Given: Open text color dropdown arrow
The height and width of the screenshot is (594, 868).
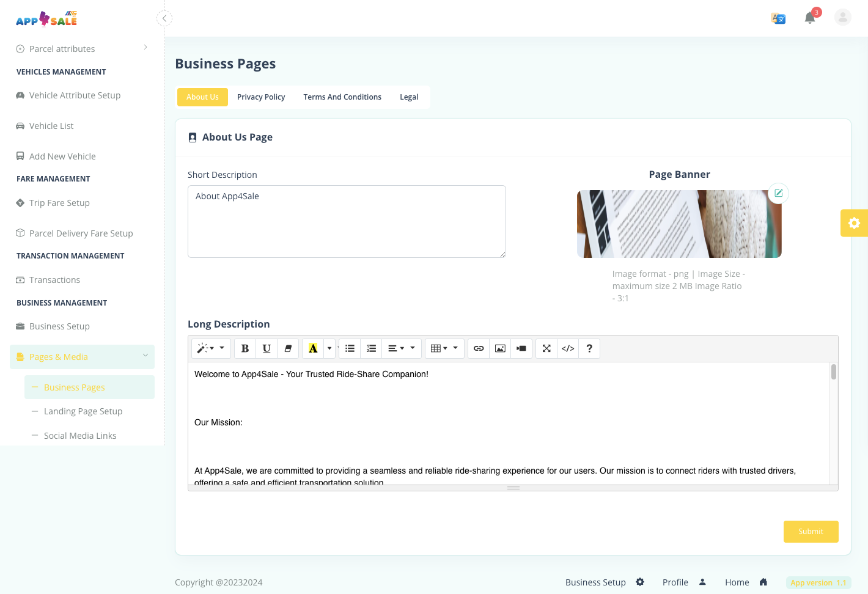Looking at the screenshot, I should click(329, 348).
